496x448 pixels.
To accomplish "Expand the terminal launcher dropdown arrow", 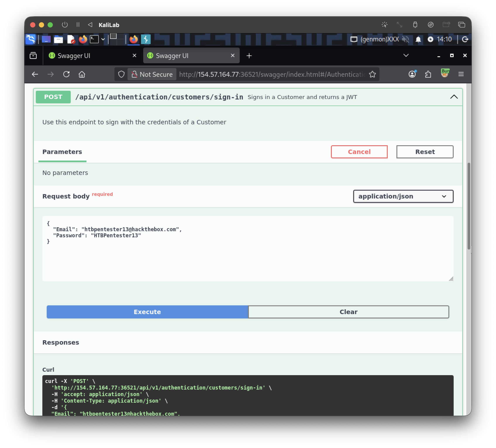I will [103, 39].
